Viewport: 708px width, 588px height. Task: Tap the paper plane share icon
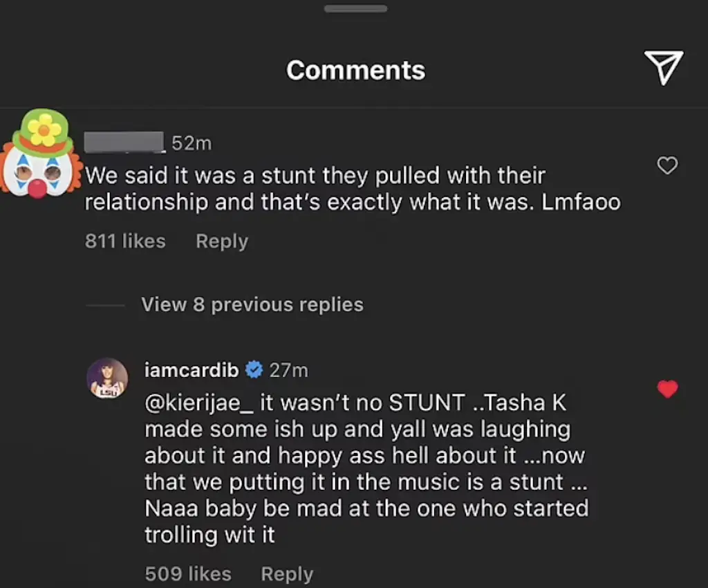664,68
